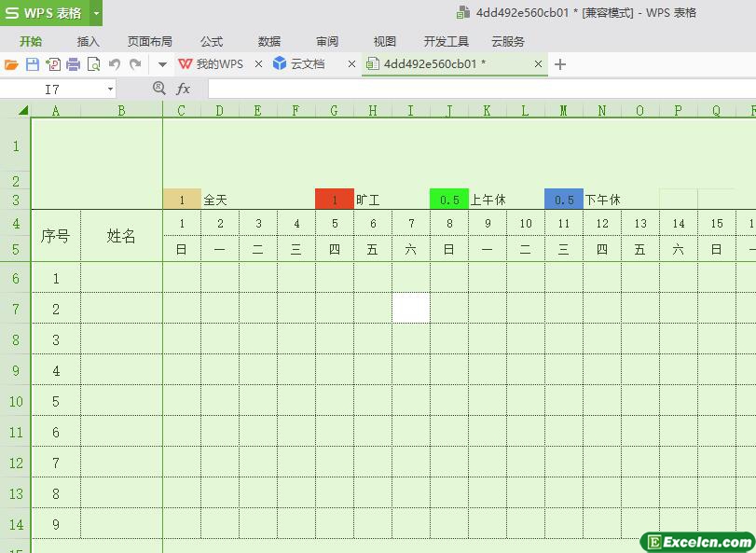The height and width of the screenshot is (553, 756).
Task: Switch to the 页面布局 ribbon tab
Action: point(150,41)
